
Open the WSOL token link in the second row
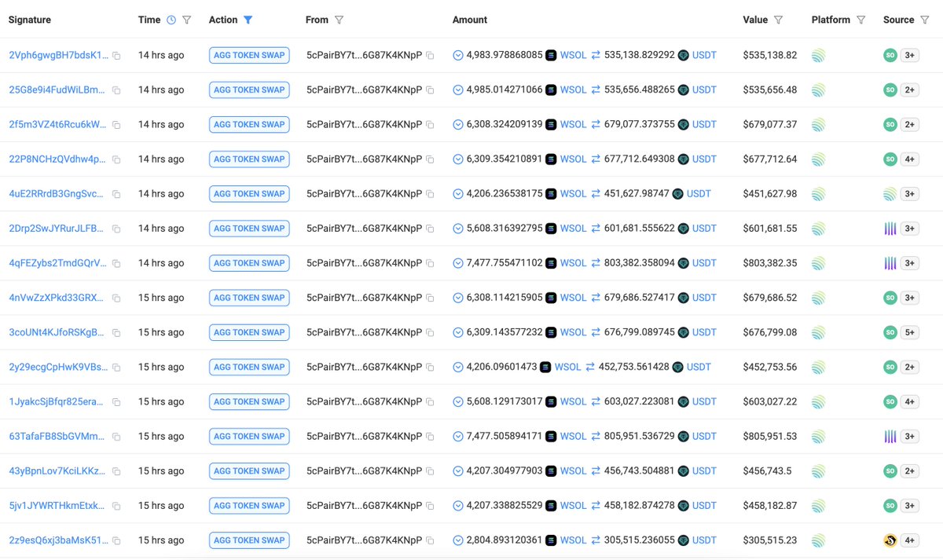[x=573, y=90]
